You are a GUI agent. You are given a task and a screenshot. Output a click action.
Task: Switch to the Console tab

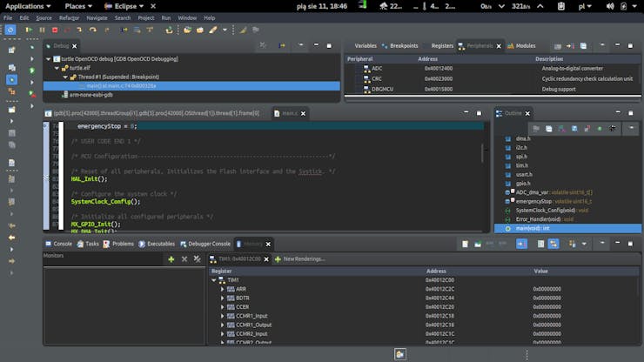(x=58, y=244)
